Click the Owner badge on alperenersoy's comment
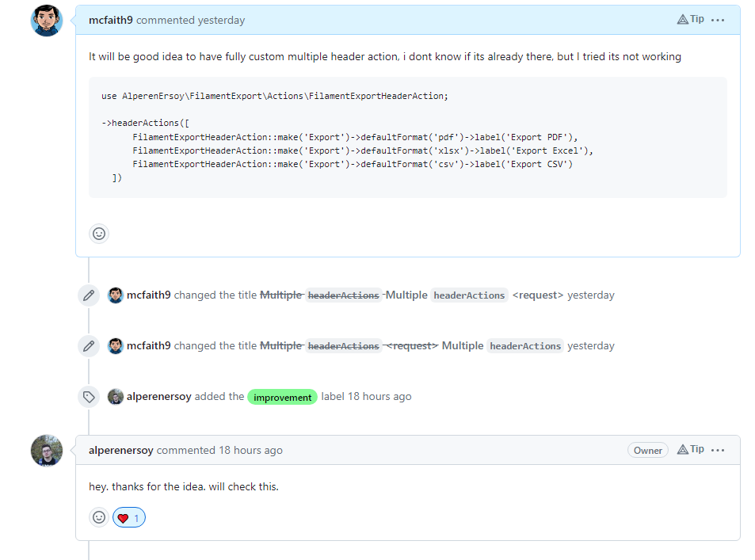The height and width of the screenshot is (560, 755). pos(647,450)
